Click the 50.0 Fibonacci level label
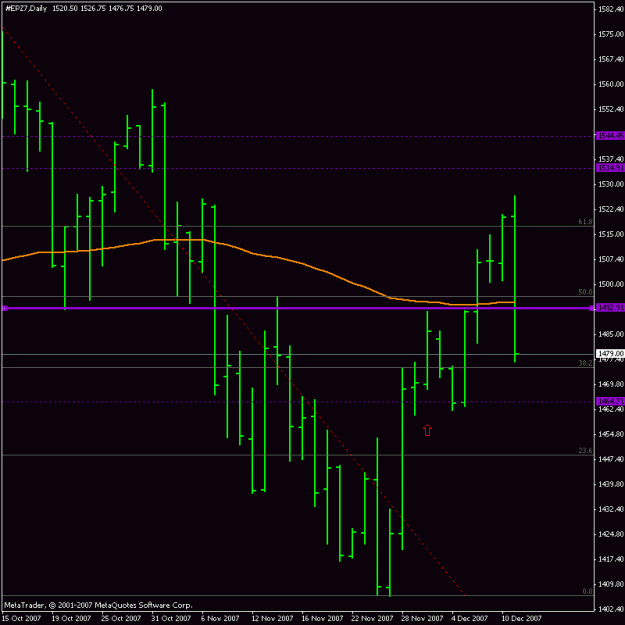This screenshot has width=625, height=625. [585, 292]
